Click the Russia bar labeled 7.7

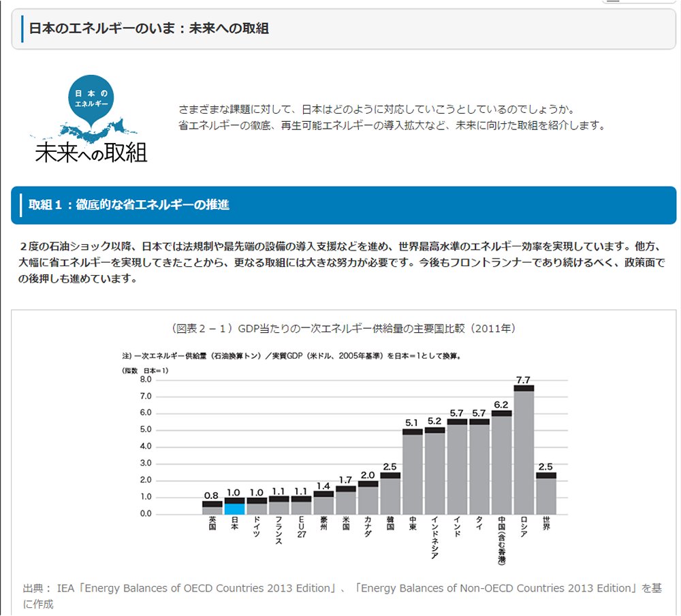523,449
